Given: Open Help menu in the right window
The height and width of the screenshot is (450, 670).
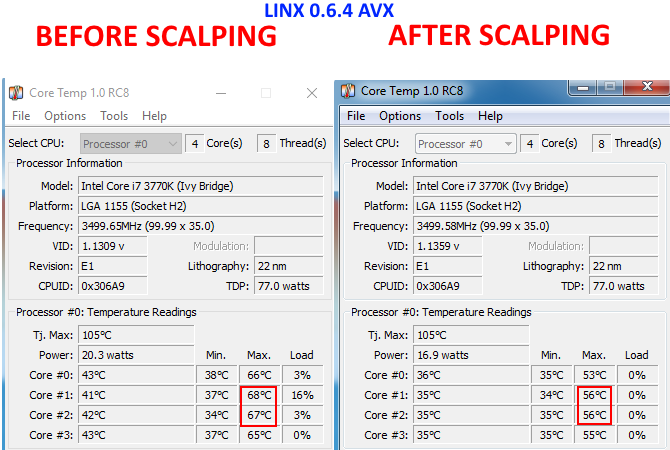Looking at the screenshot, I should coord(490,116).
